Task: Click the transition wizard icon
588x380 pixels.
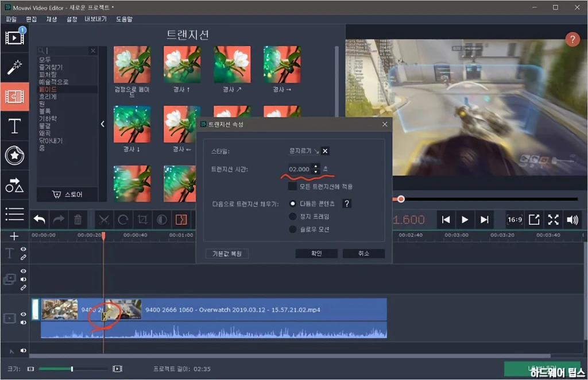Action: pyautogui.click(x=181, y=219)
